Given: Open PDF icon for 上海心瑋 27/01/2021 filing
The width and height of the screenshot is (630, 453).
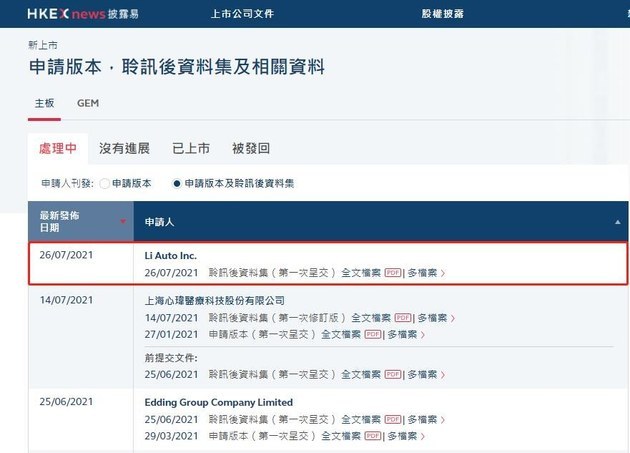Looking at the screenshot, I should click(373, 334).
